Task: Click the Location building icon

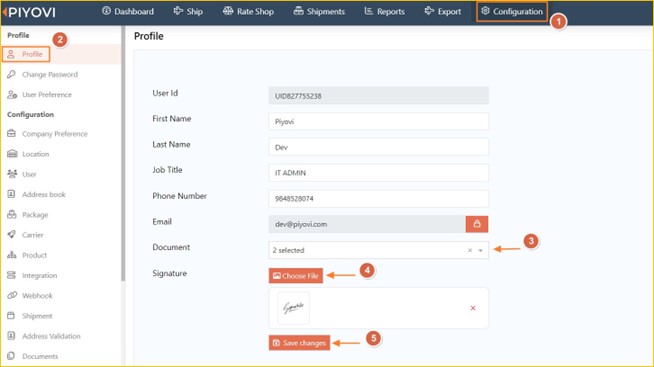Action: tap(12, 153)
